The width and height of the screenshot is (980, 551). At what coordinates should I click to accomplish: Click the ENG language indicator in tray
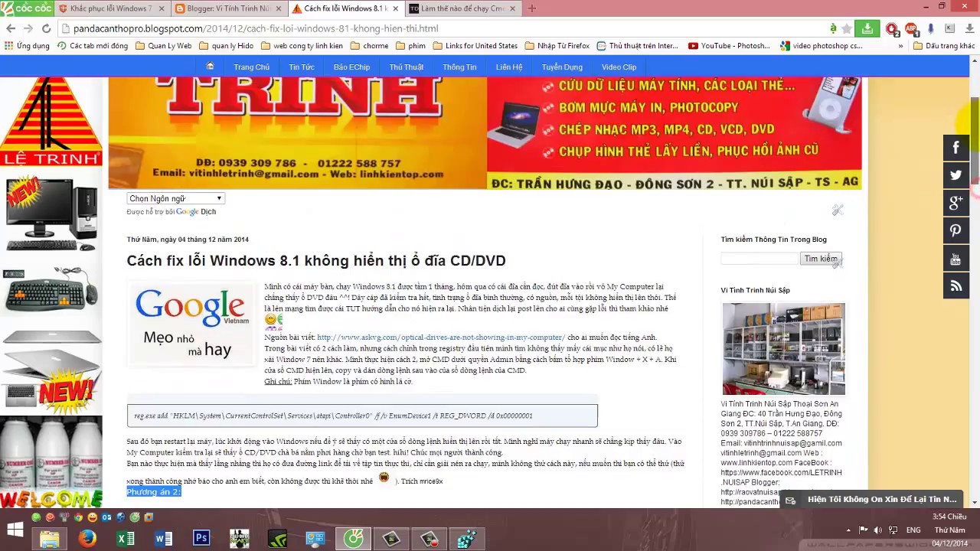913,530
